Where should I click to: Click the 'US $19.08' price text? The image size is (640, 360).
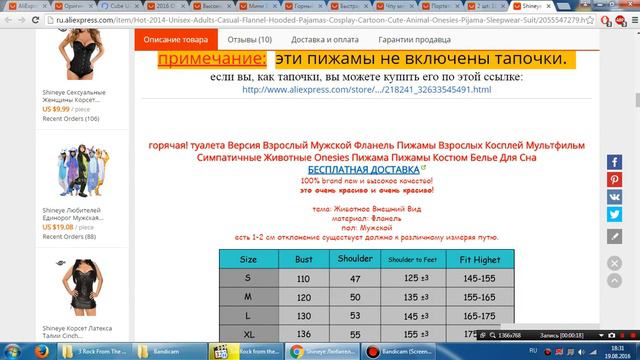coord(58,227)
